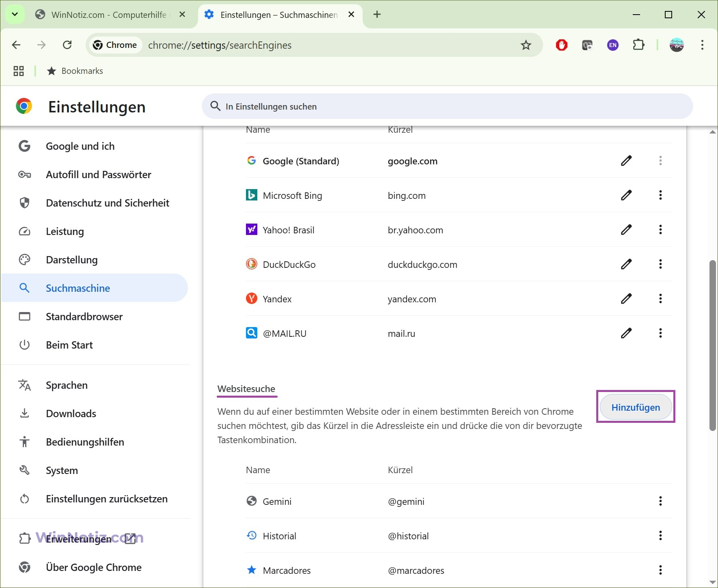The image size is (718, 588).
Task: Open Erweiterungen in a new tab
Action: [x=95, y=538]
